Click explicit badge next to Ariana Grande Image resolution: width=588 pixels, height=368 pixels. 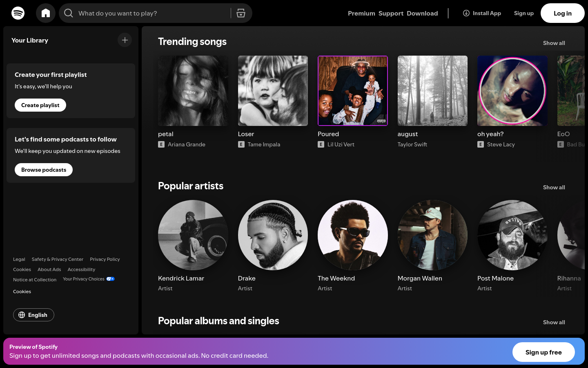click(x=161, y=144)
